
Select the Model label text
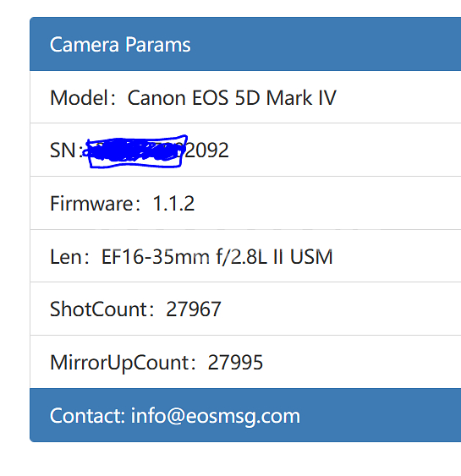click(x=83, y=98)
